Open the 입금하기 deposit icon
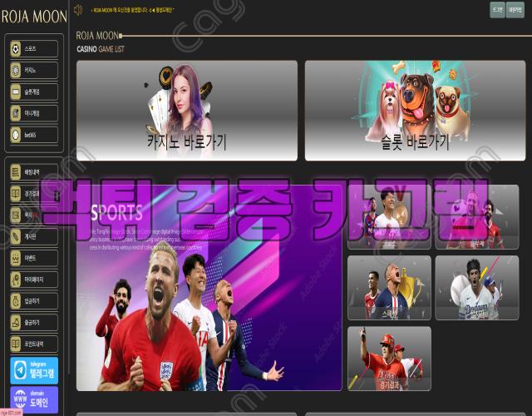532x416 pixels. tap(34, 300)
